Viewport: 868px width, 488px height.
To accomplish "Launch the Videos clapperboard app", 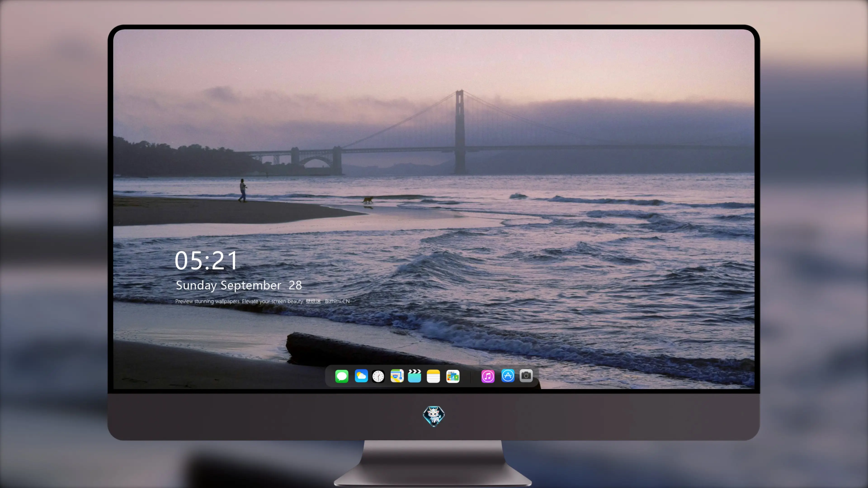I will click(x=415, y=376).
